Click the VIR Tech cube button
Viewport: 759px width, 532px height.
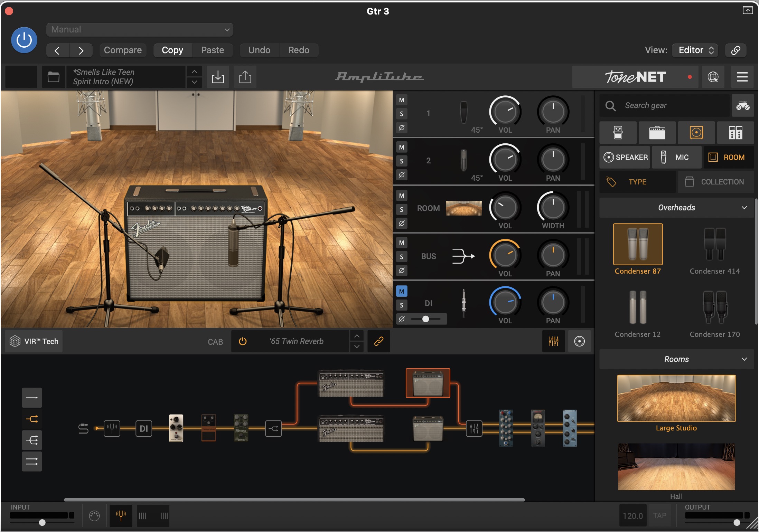pos(34,341)
